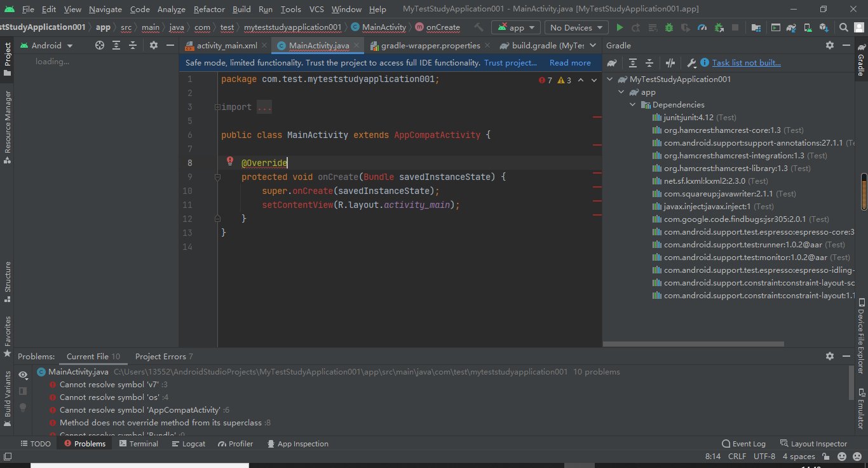
Task: Open the AVD Manager device icon
Action: pyautogui.click(x=808, y=27)
